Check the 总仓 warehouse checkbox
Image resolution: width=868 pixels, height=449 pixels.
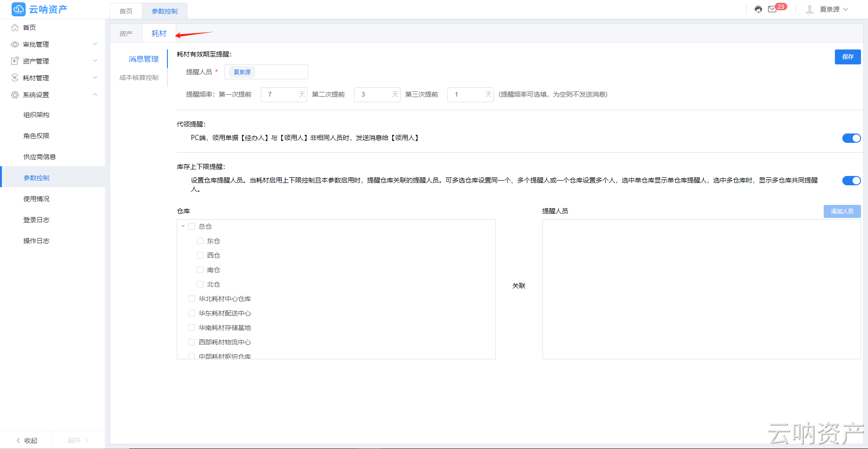(192, 226)
